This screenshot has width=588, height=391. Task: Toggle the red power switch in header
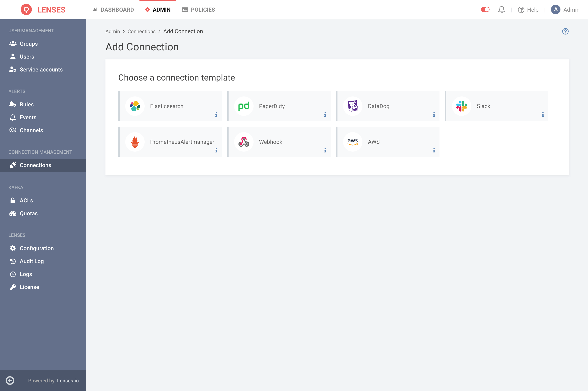(x=486, y=9)
